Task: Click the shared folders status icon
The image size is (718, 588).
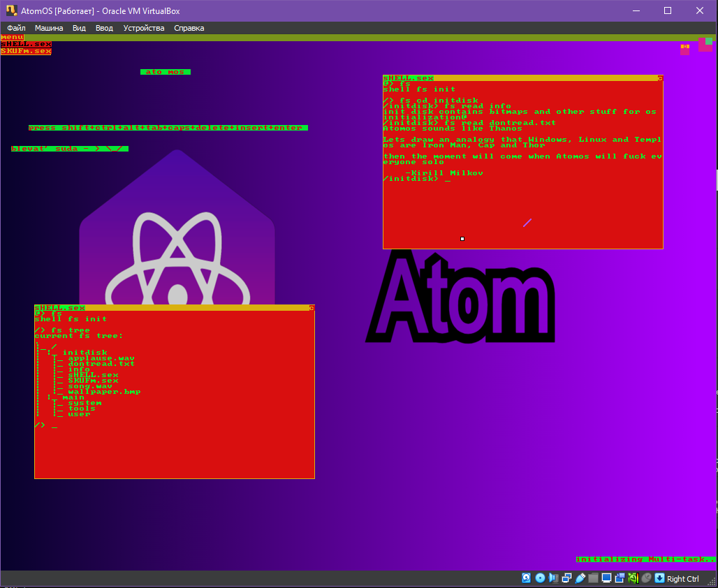Action: coord(593,578)
